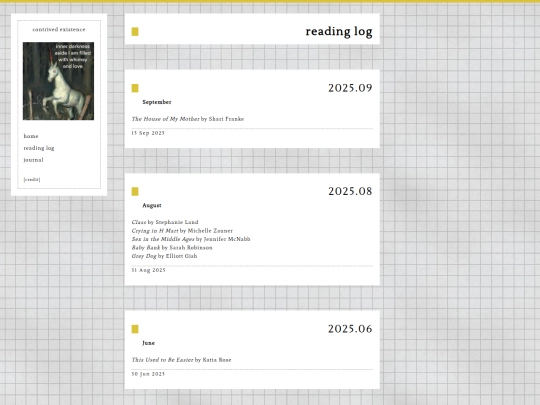This screenshot has height=405, width=540.
Task: Open the journal link in sidebar
Action: click(33, 160)
